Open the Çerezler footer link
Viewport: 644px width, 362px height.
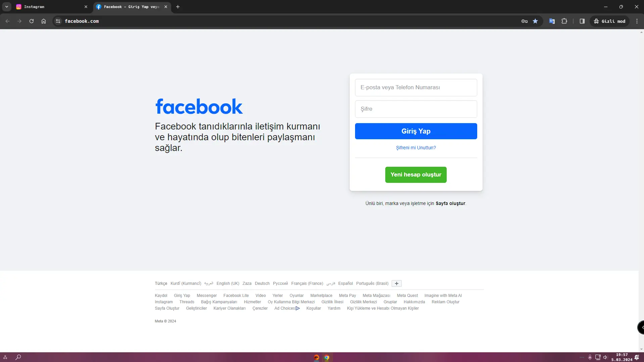coord(260,308)
